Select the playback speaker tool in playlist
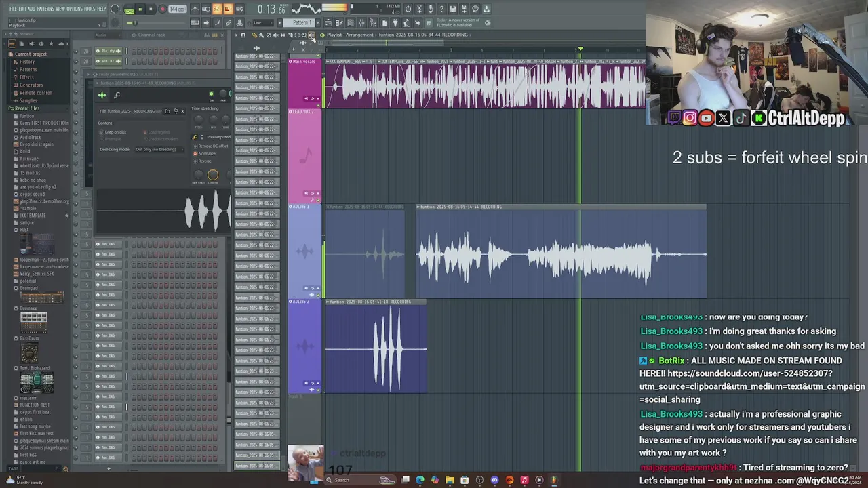Viewport: 868px width, 488px height. pyautogui.click(x=311, y=35)
